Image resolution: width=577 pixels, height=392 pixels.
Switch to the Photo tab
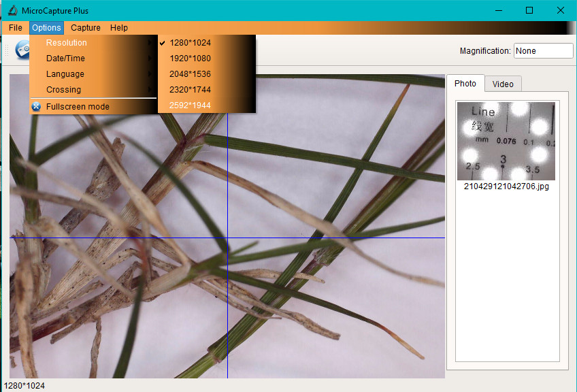click(465, 83)
